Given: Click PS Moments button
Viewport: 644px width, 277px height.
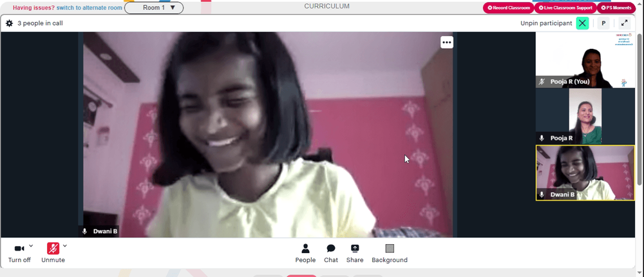Looking at the screenshot, I should point(616,8).
